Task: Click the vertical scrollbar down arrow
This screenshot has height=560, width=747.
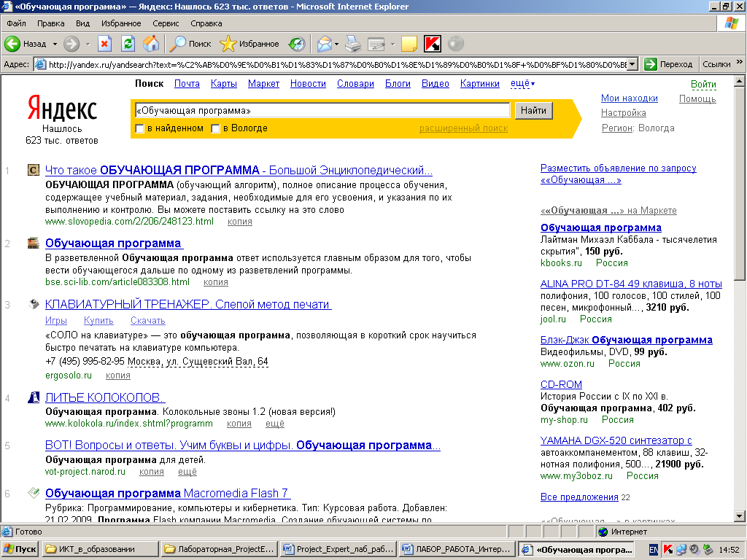Action: (x=740, y=516)
